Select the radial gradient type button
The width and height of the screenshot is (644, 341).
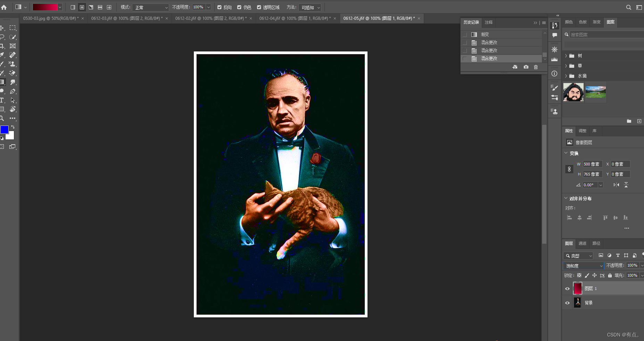(82, 7)
